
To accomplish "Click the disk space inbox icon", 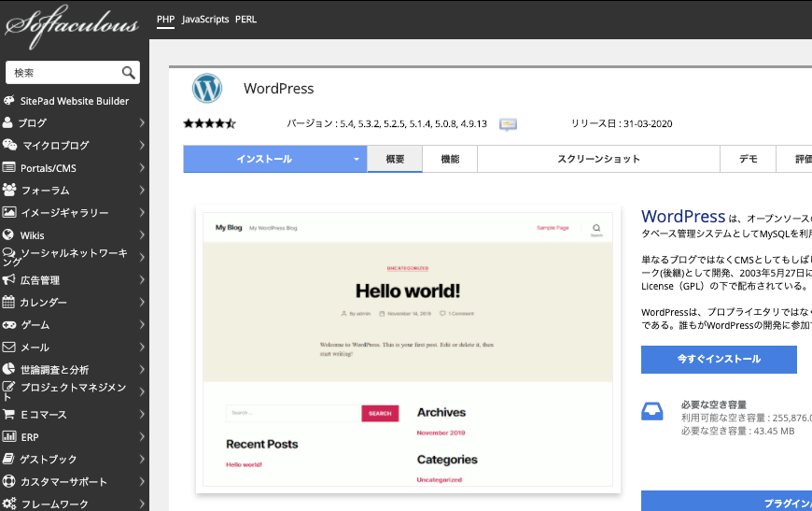I will point(652,411).
